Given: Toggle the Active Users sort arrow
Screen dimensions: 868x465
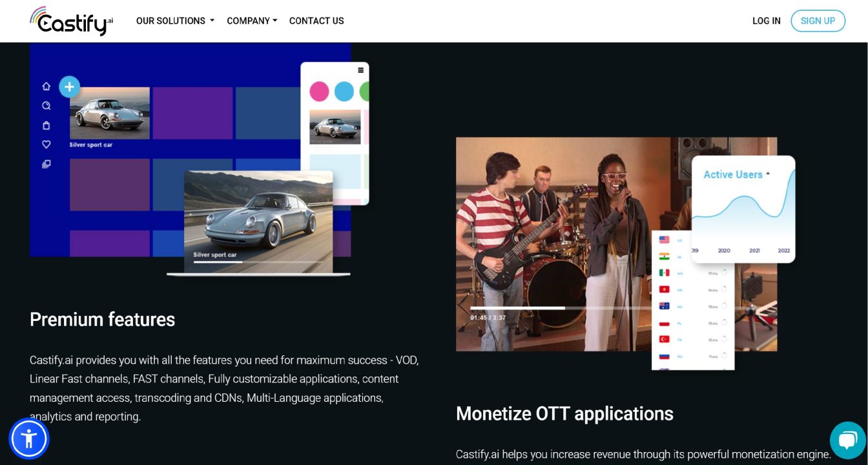Looking at the screenshot, I should coord(768,174).
